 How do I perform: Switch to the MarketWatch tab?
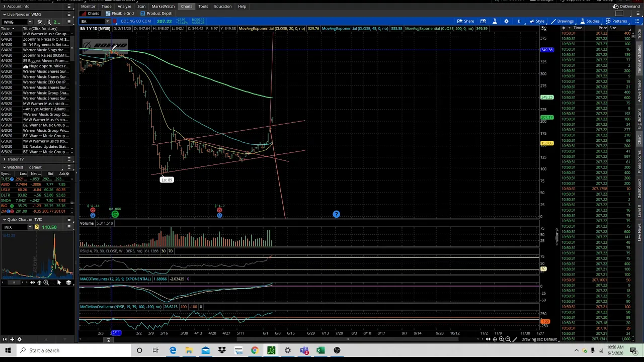pyautogui.click(x=163, y=7)
